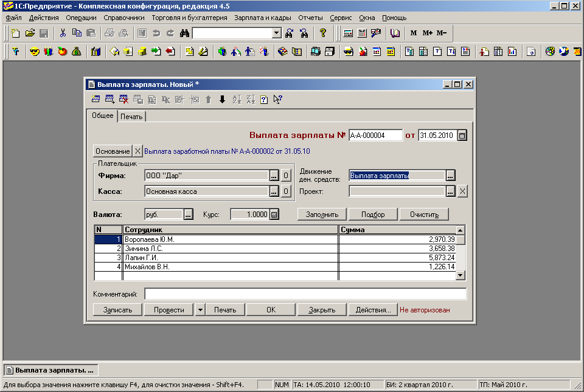Click the money bag with dollar sign icon

pyautogui.click(x=77, y=51)
